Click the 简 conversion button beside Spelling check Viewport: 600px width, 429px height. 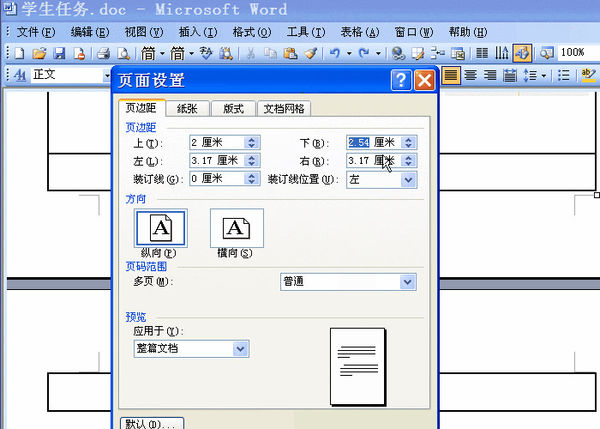coord(178,53)
